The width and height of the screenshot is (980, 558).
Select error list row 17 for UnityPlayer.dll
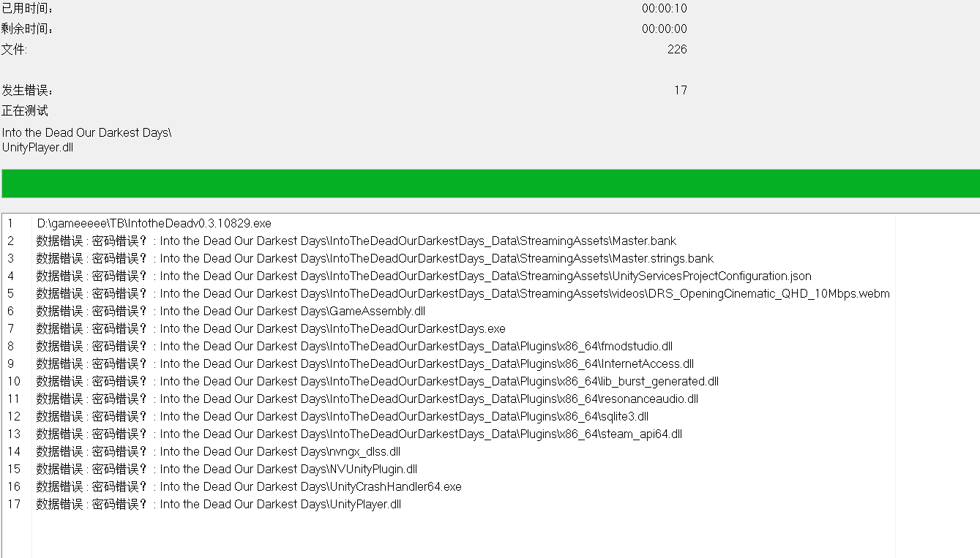click(219, 504)
